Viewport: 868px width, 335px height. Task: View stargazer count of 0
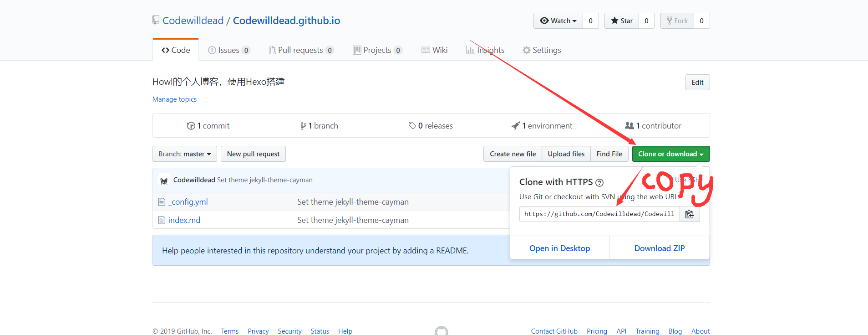(647, 21)
